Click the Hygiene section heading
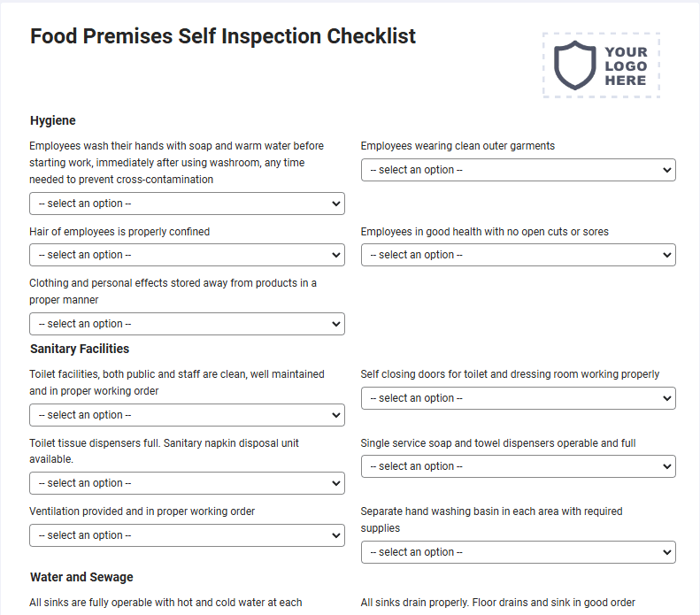The width and height of the screenshot is (700, 615). point(53,120)
